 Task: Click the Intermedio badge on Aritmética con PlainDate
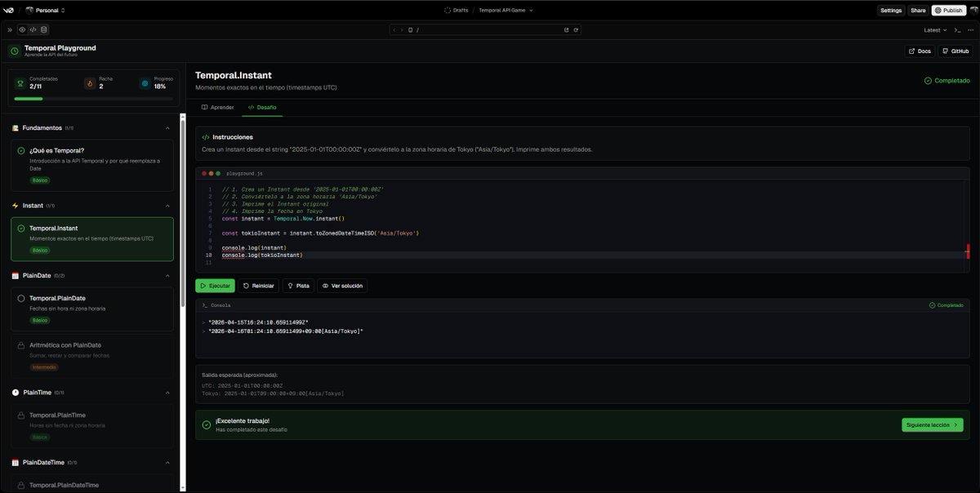click(44, 366)
